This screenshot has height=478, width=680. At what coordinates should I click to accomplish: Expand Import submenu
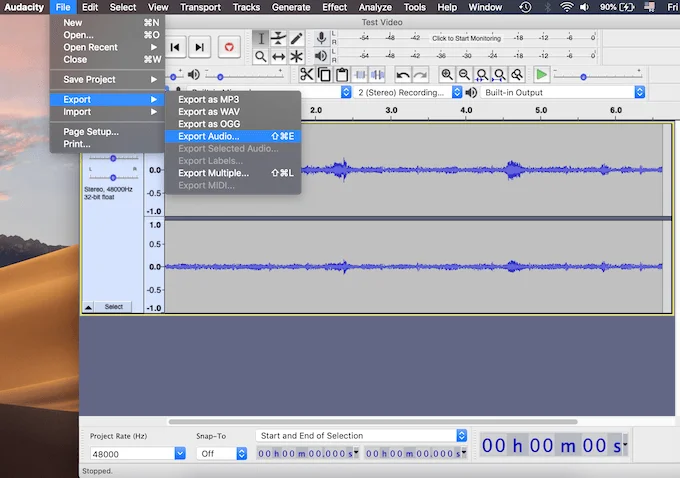108,112
